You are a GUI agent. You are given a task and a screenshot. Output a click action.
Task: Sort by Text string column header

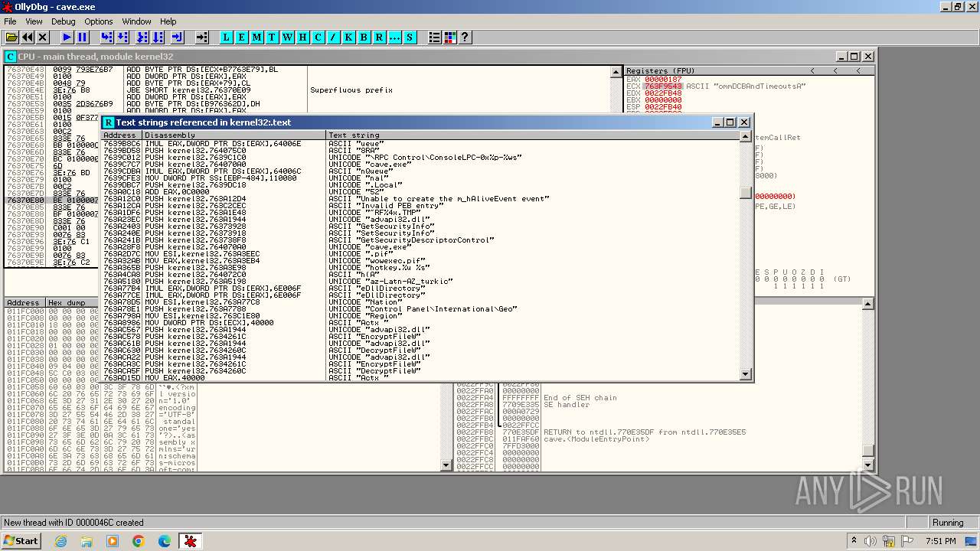point(533,135)
